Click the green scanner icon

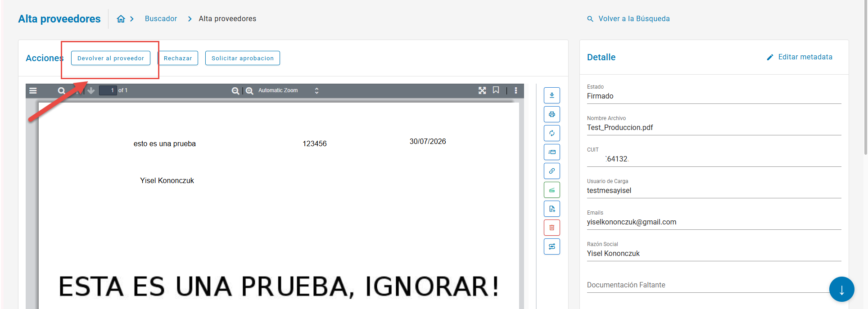552,190
